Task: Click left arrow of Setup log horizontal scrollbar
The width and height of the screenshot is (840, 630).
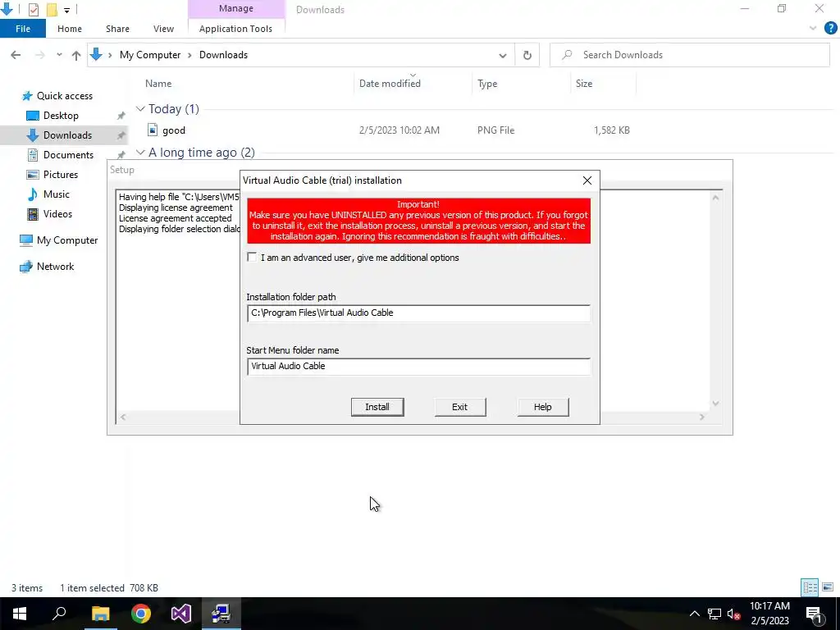Action: click(x=123, y=417)
